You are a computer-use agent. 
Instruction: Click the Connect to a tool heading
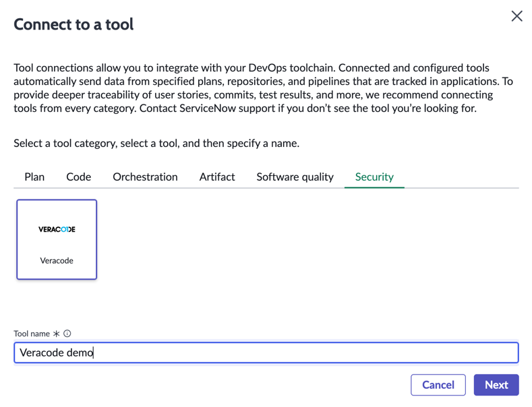click(x=73, y=24)
